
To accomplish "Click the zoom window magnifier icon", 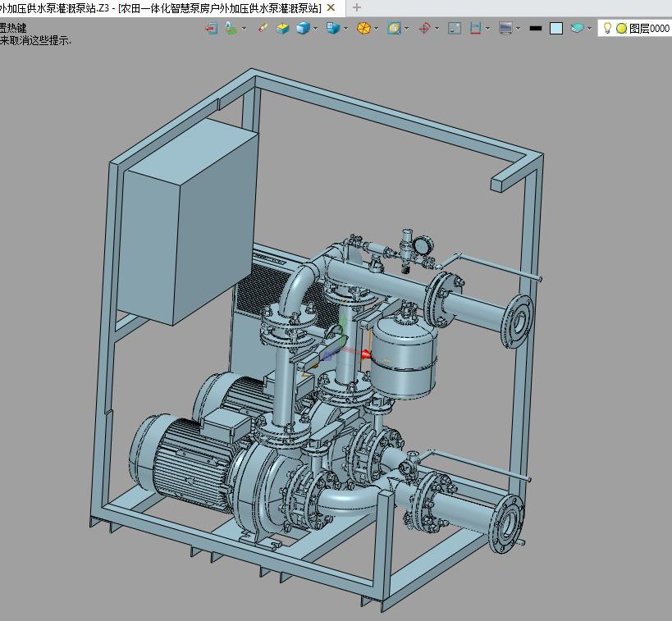I will [x=394, y=28].
